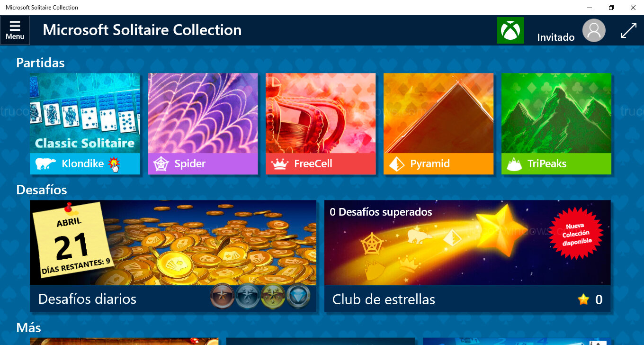Viewport: 644px width, 345px height.
Task: Click the Klondike polar bear icon
Action: pos(45,164)
